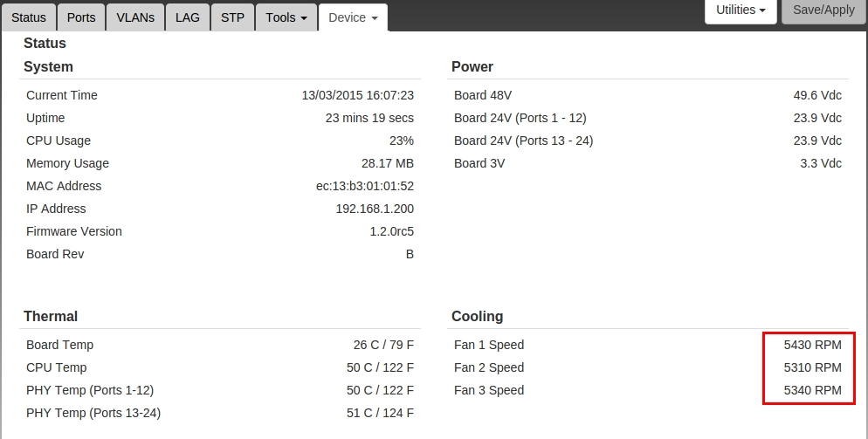This screenshot has width=868, height=439.
Task: Click the MAC address value
Action: click(x=364, y=186)
